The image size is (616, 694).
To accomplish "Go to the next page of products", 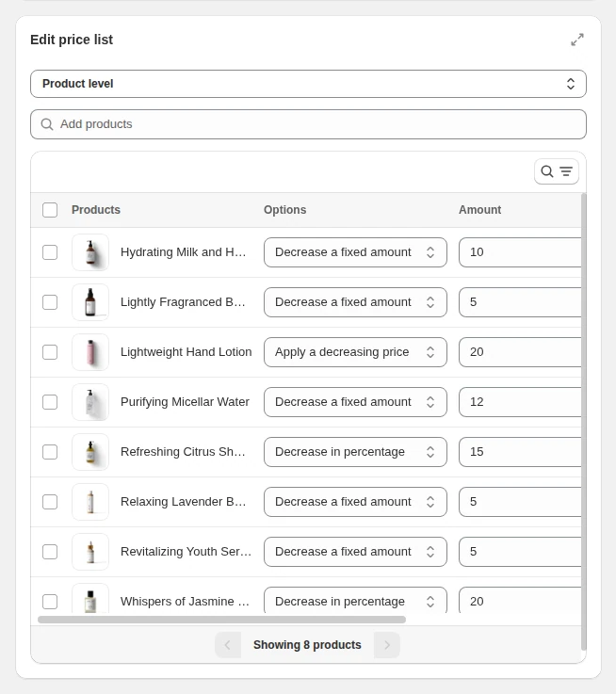I will point(386,645).
